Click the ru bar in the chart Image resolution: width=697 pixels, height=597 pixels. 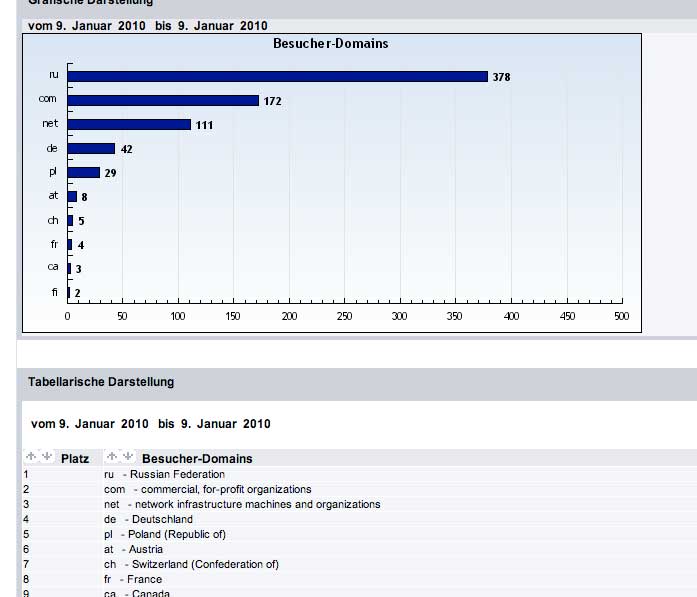coord(277,76)
